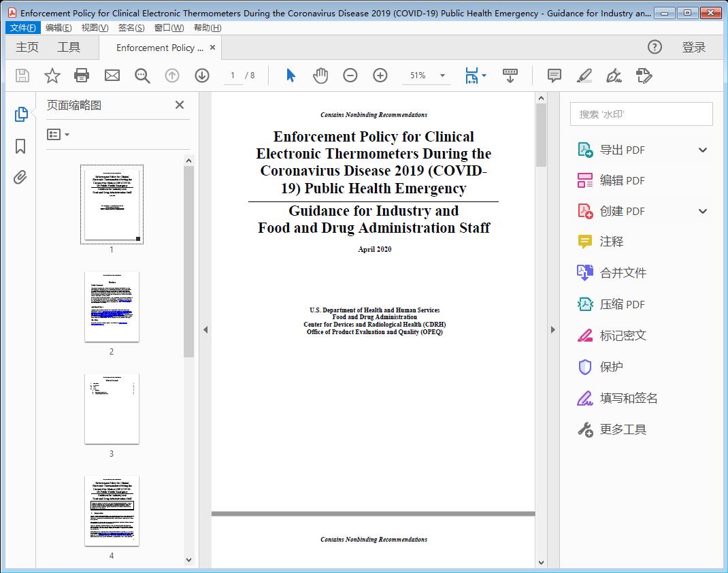This screenshot has width=728, height=573.
Task: Print the document using the printer icon
Action: (82, 76)
